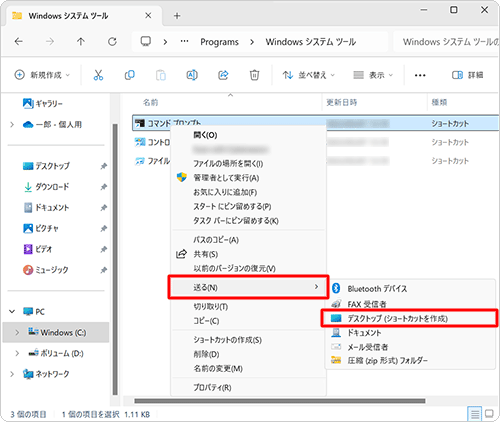Choose ファイルの場所を開く(I)
The width and height of the screenshot is (500, 422).
click(248, 164)
